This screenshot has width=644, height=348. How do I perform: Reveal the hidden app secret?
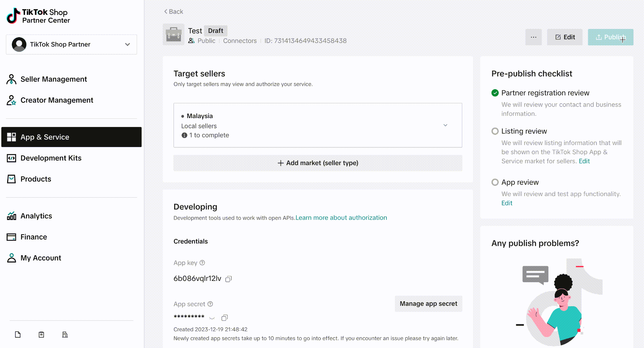(x=212, y=318)
